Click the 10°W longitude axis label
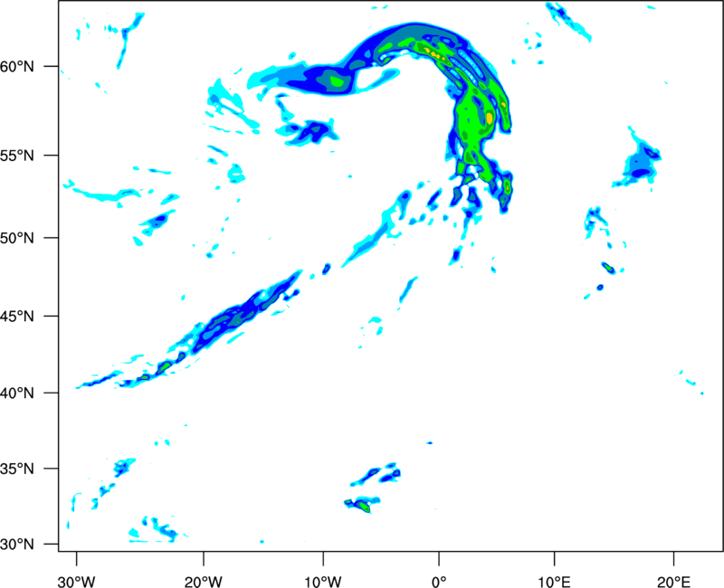Screen dimensions: 724x588 (323, 582)
